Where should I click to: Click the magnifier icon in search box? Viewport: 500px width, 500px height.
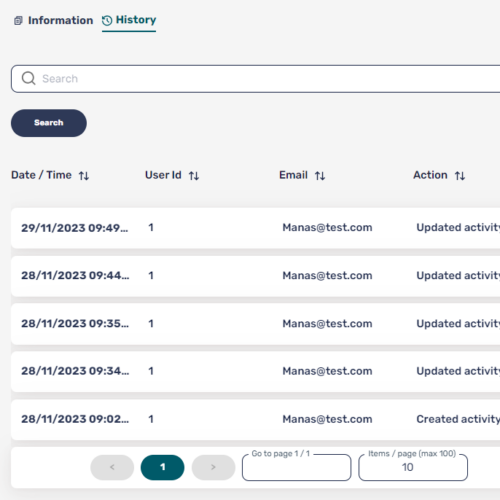coord(28,79)
